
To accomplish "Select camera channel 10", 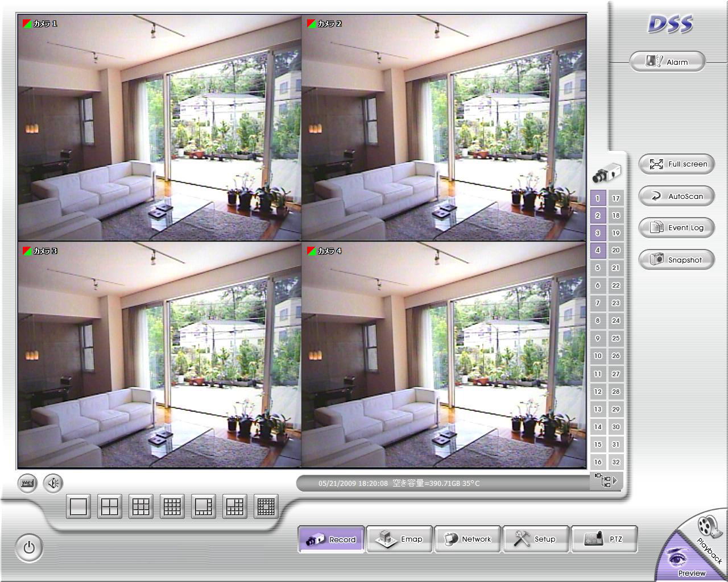I will (x=598, y=356).
